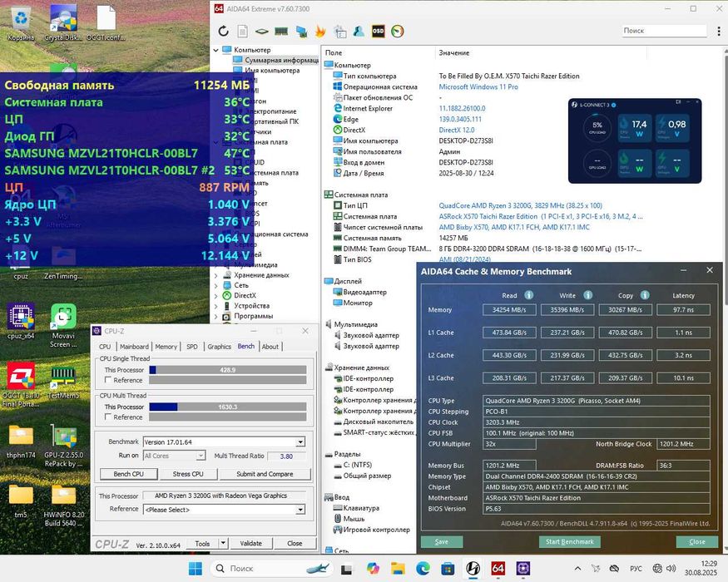Screen dimensions: 728x582
Task: Switch to the Mainboard tab in CPU-Z
Action: [x=134, y=347]
